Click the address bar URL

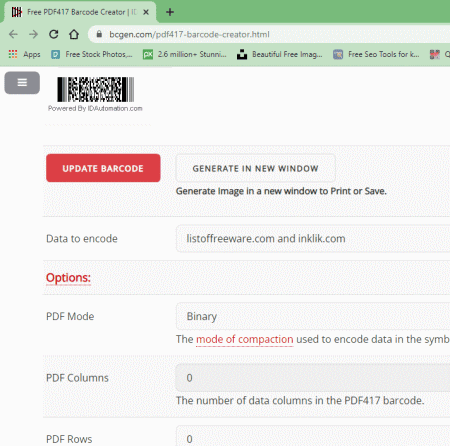[x=189, y=34]
